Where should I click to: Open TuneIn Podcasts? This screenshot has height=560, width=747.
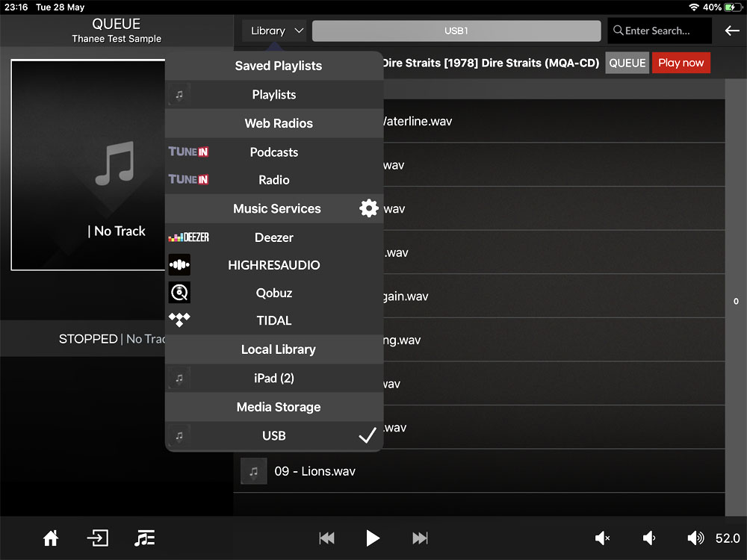pyautogui.click(x=273, y=152)
